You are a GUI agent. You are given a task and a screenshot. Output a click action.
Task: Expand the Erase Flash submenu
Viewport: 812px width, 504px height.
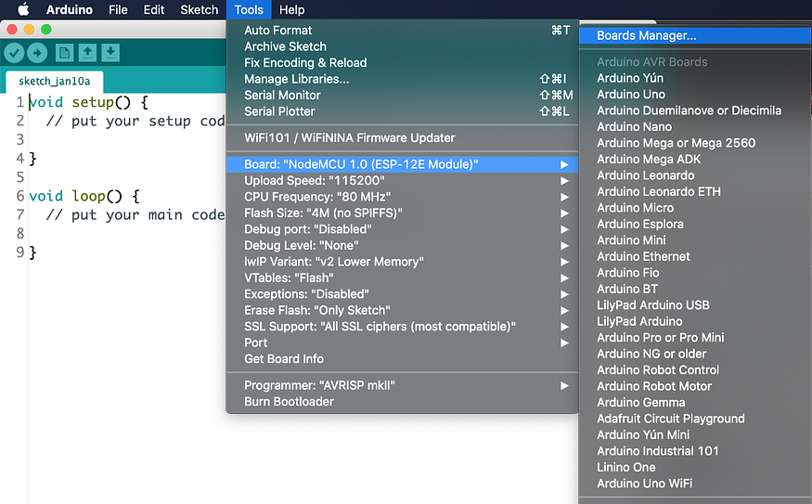[402, 310]
